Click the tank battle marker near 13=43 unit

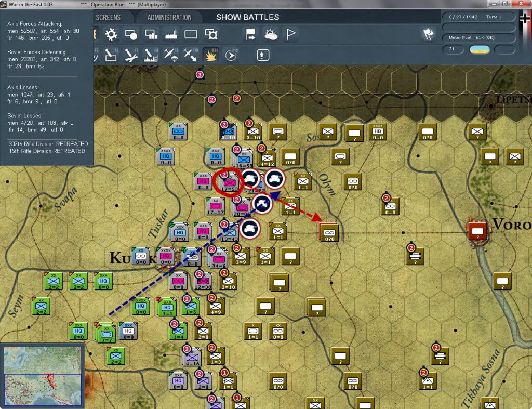click(250, 229)
